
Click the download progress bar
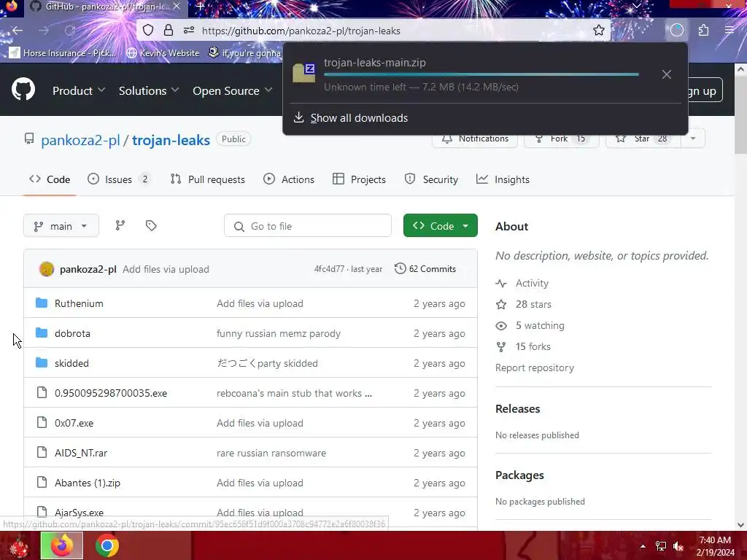click(x=481, y=74)
